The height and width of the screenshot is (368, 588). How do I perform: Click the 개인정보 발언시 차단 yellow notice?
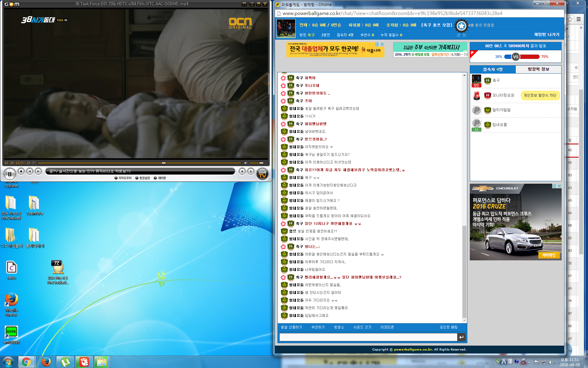tap(540, 95)
